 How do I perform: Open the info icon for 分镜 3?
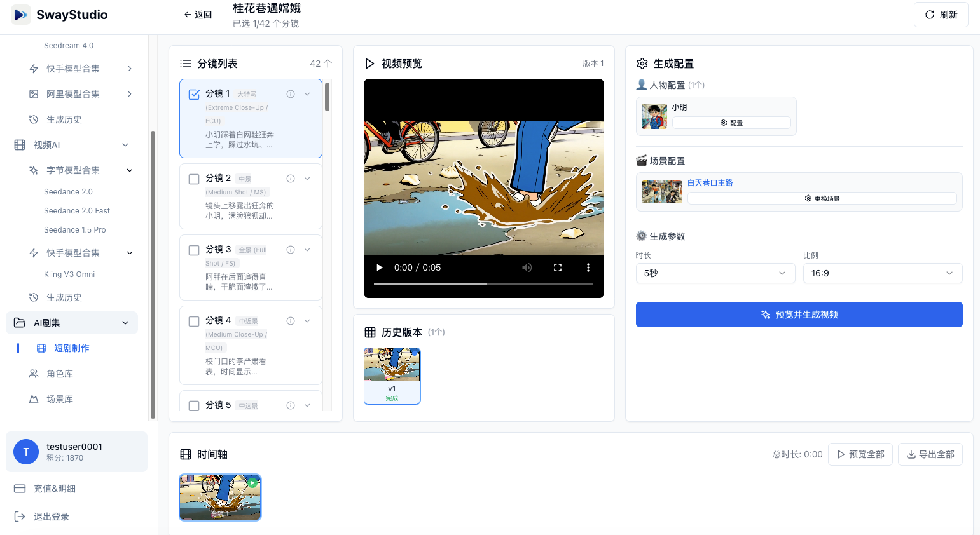click(x=291, y=250)
